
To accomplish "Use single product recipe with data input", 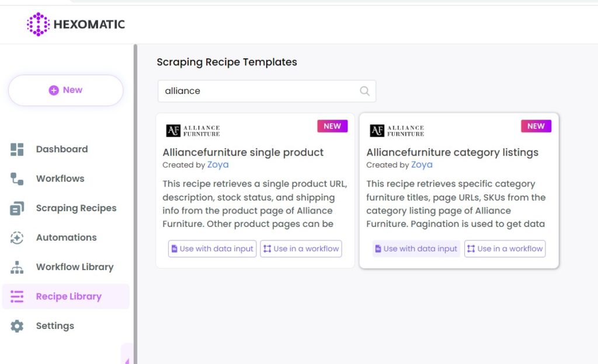I will (212, 249).
